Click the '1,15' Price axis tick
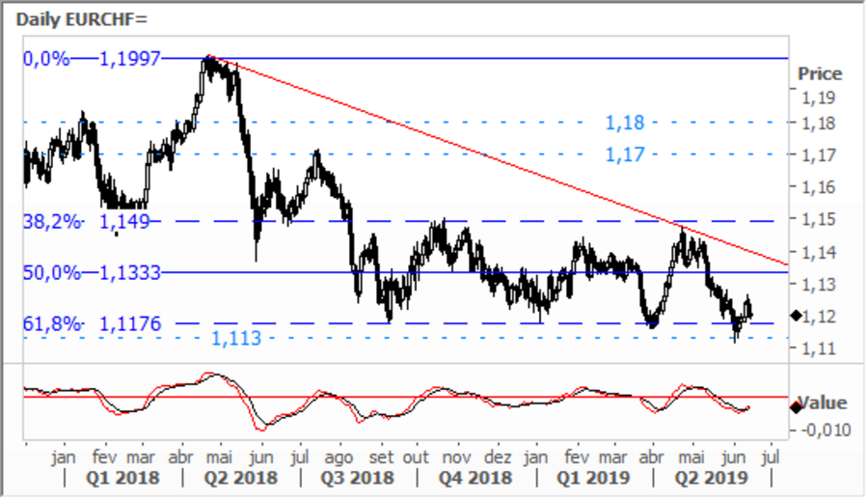Viewport: 868px width, 500px height. (819, 219)
